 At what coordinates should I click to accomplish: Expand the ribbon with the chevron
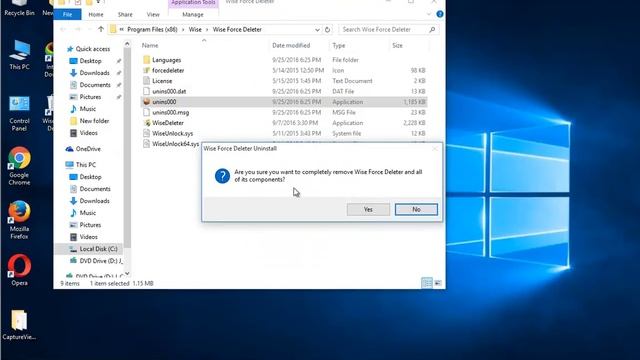429,14
